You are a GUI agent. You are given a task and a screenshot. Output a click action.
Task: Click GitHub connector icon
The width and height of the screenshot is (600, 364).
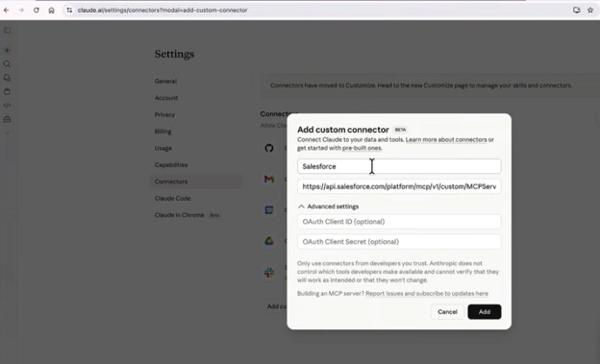click(x=269, y=148)
